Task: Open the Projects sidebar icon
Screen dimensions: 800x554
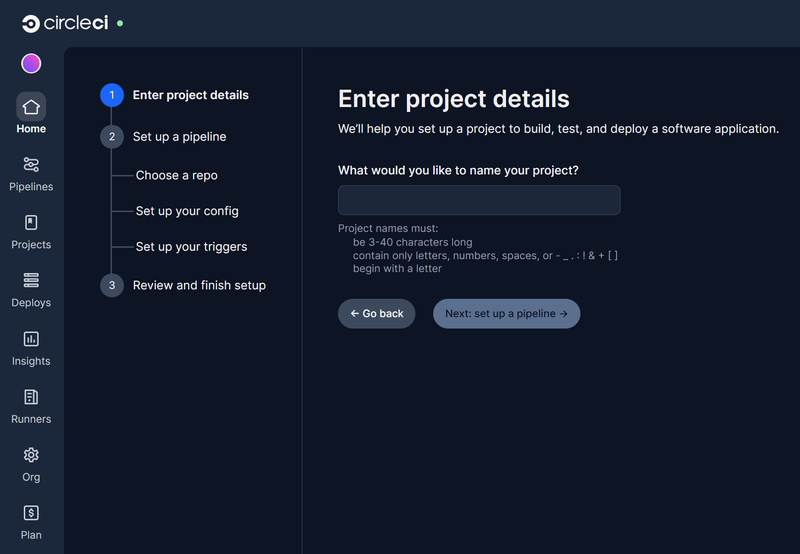Action: pos(31,223)
